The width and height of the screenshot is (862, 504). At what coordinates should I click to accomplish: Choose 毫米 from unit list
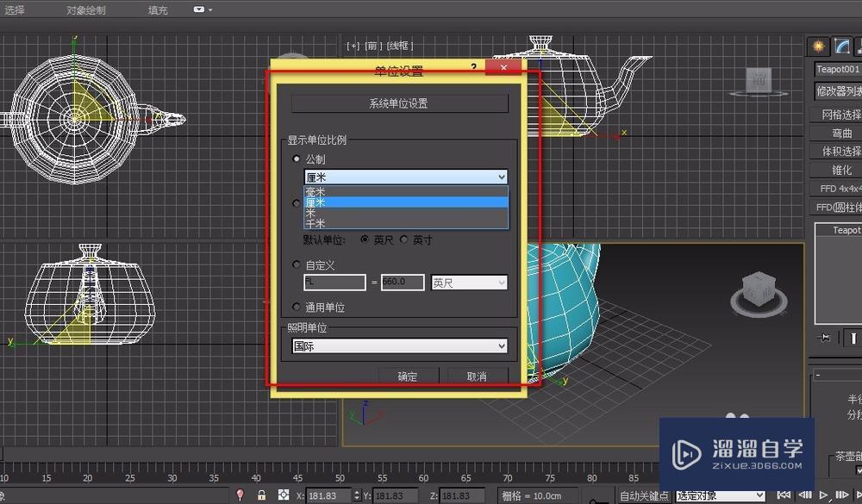pyautogui.click(x=406, y=192)
